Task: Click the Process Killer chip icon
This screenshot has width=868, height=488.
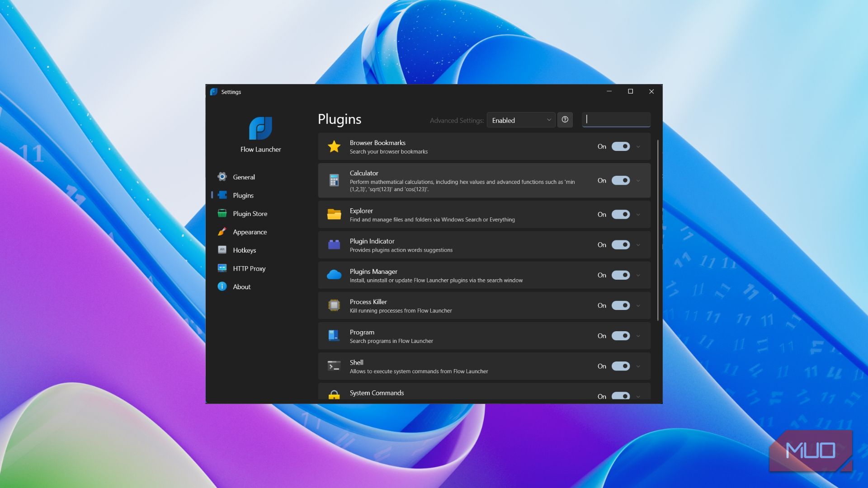Action: coord(334,305)
